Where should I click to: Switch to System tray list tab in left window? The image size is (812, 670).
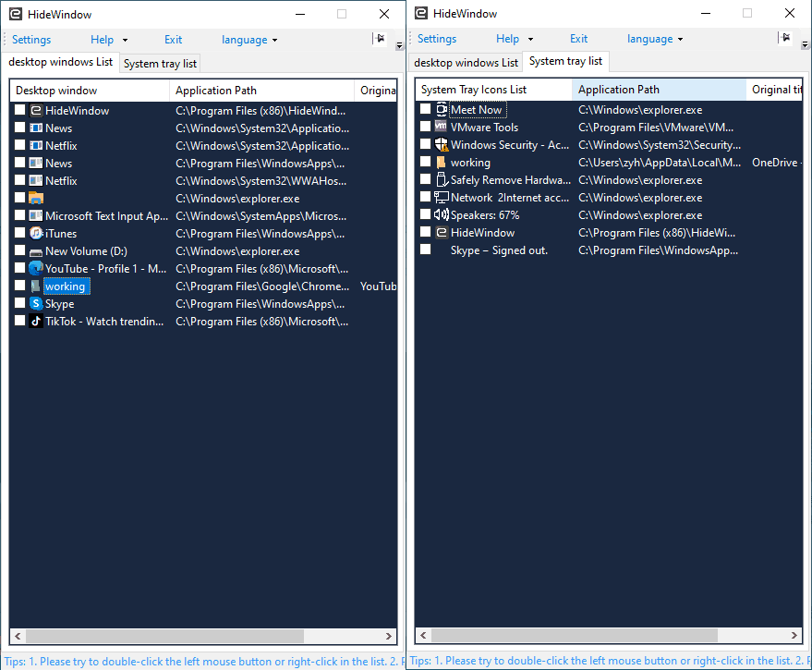click(x=160, y=64)
